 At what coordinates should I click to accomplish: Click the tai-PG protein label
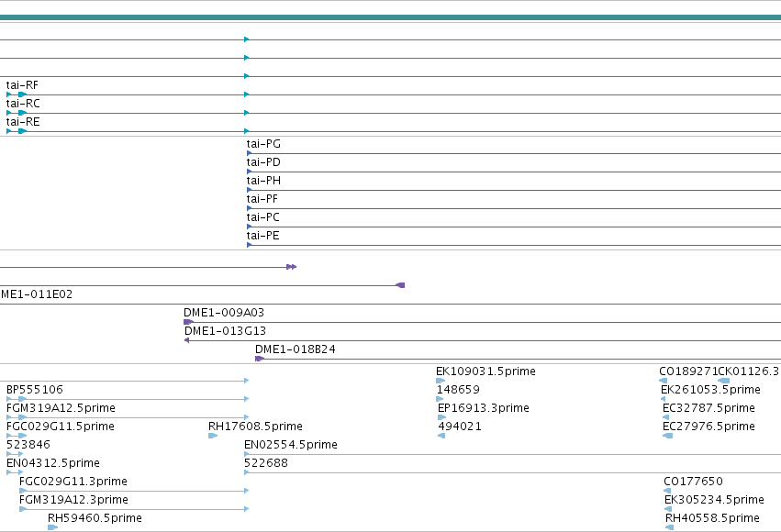[263, 144]
